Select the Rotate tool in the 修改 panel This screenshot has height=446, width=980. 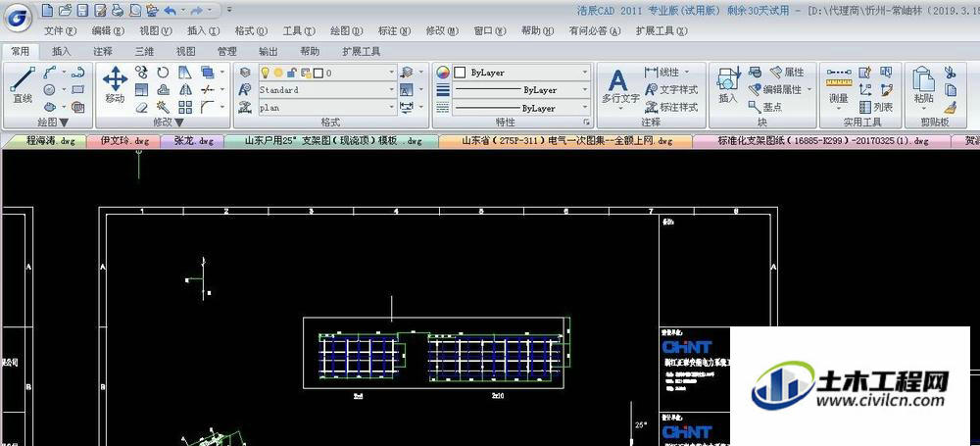tap(163, 73)
